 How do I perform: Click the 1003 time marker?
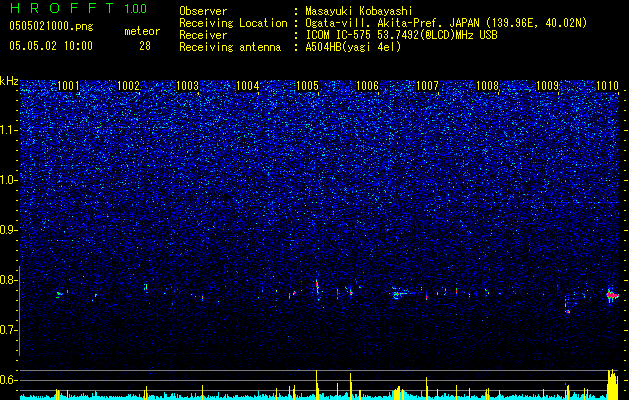[188, 85]
